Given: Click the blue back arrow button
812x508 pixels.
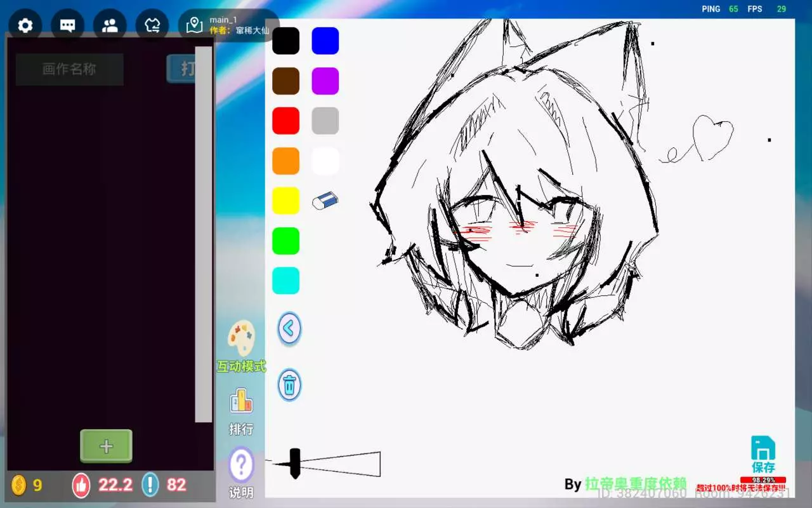Looking at the screenshot, I should point(289,328).
